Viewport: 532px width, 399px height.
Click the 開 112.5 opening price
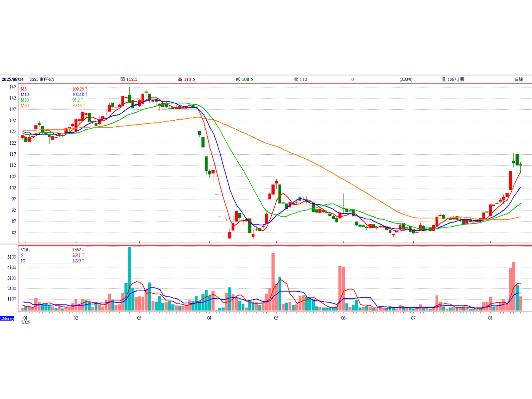129,79
